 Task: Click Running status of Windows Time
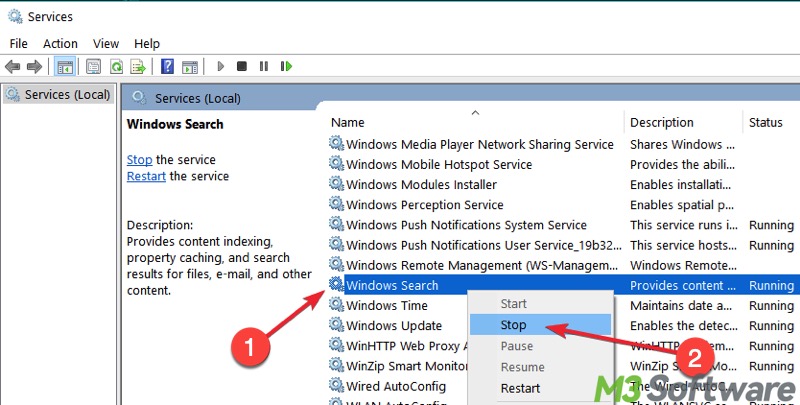pos(771,306)
